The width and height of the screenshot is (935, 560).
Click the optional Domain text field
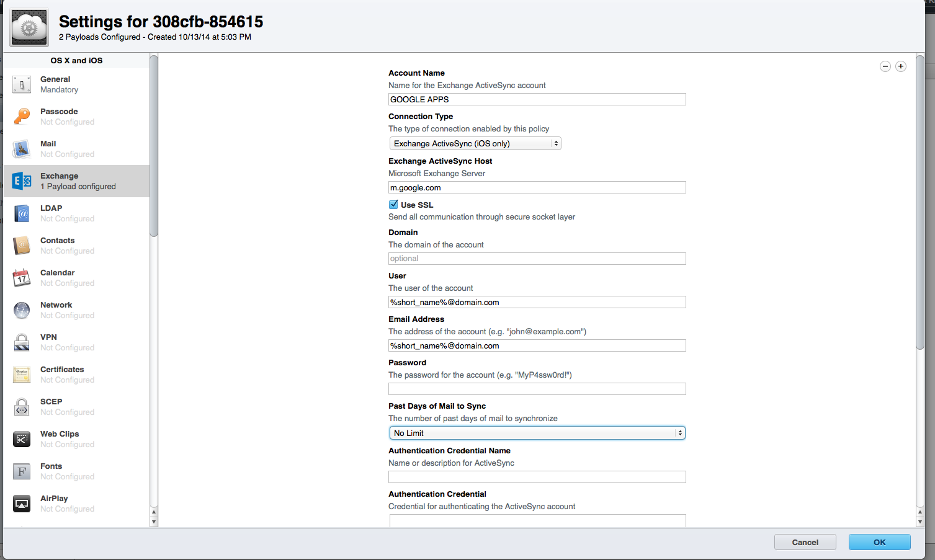(537, 259)
